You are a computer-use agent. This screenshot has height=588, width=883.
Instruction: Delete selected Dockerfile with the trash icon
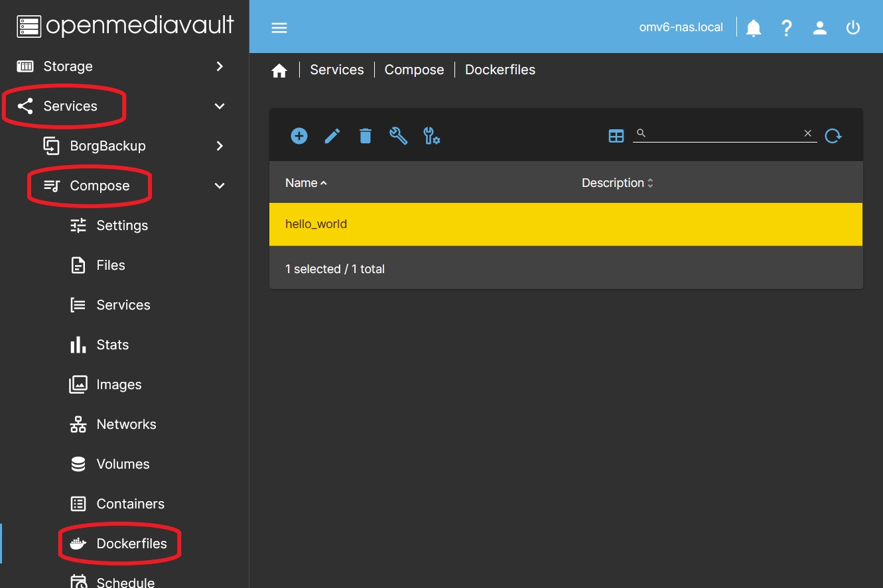click(366, 136)
